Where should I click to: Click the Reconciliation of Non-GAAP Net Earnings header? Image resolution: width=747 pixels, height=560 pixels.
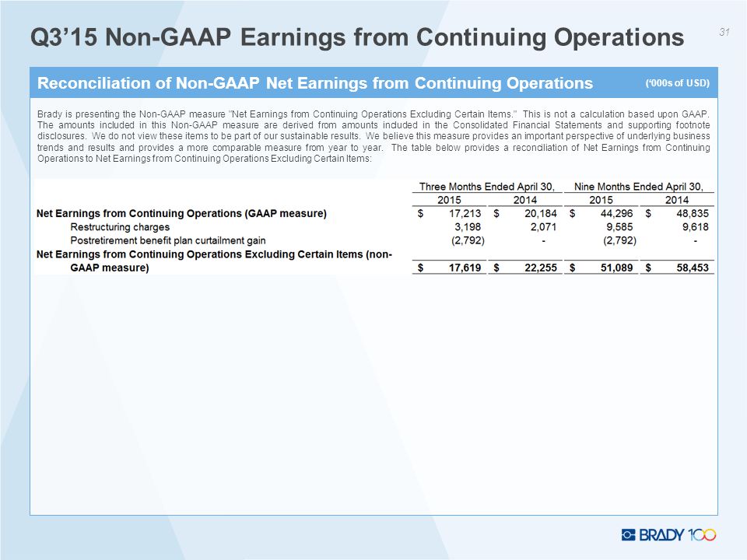(x=315, y=83)
